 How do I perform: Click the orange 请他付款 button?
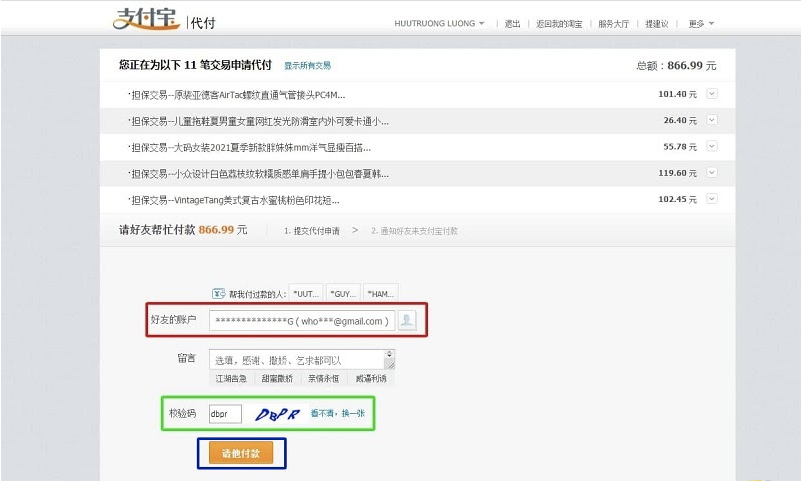tap(241, 453)
